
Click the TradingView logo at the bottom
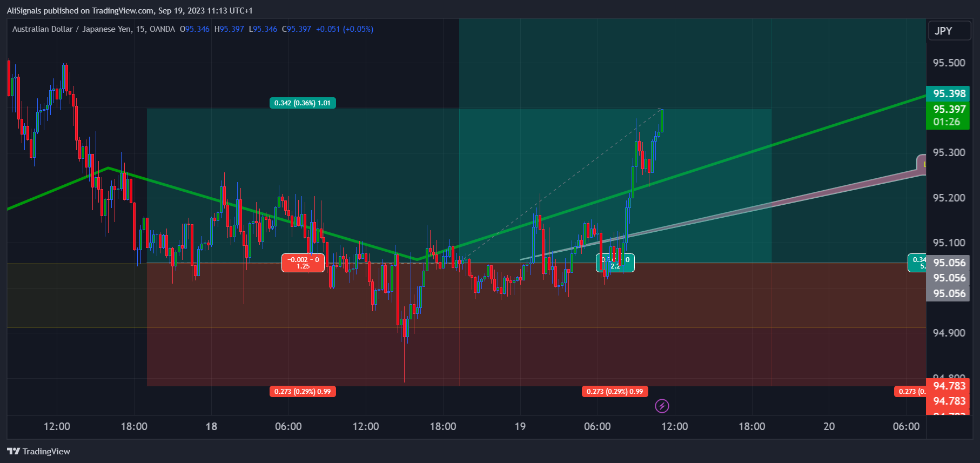38,451
